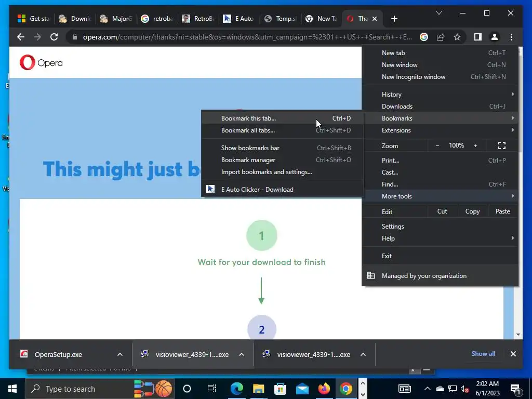Click Cast in the menu
532x399 pixels.
point(440,172)
